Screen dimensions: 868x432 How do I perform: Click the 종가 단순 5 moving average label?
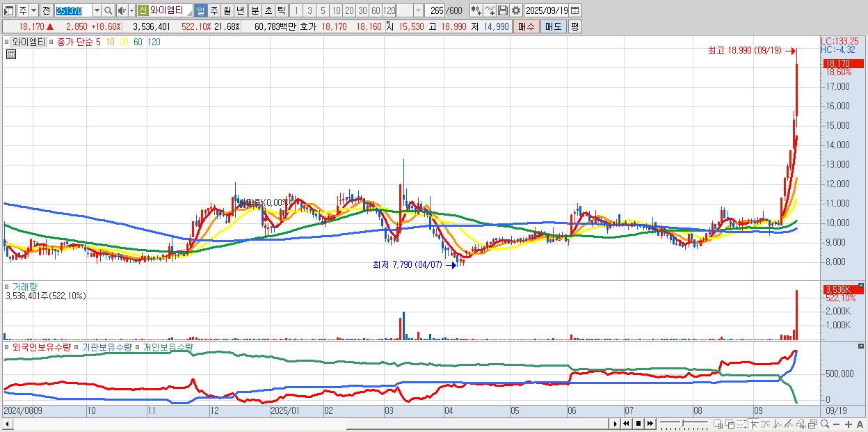(79, 42)
